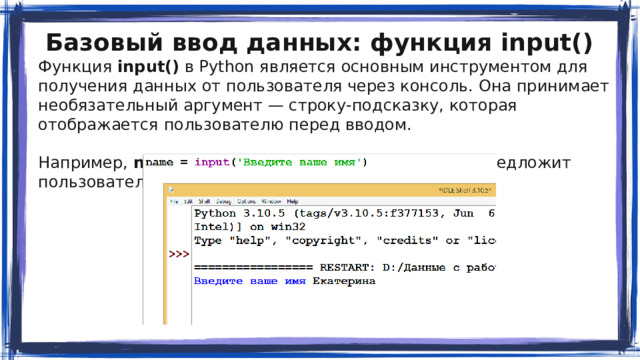
Task: Open the File menu in IDLE
Action: tap(174, 202)
